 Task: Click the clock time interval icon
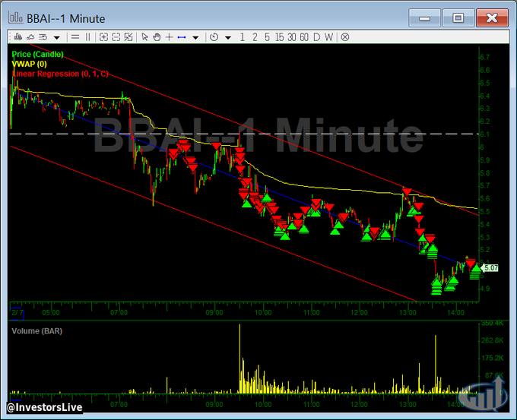click(214, 37)
